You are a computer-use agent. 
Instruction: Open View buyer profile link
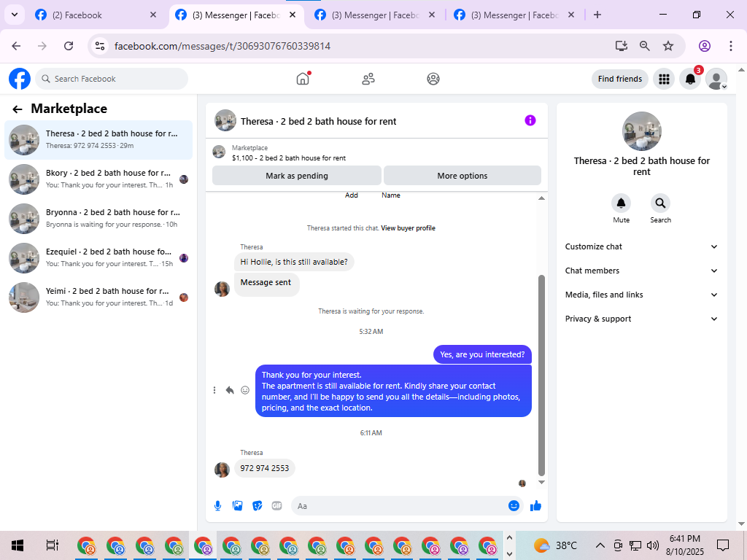pyautogui.click(x=408, y=228)
